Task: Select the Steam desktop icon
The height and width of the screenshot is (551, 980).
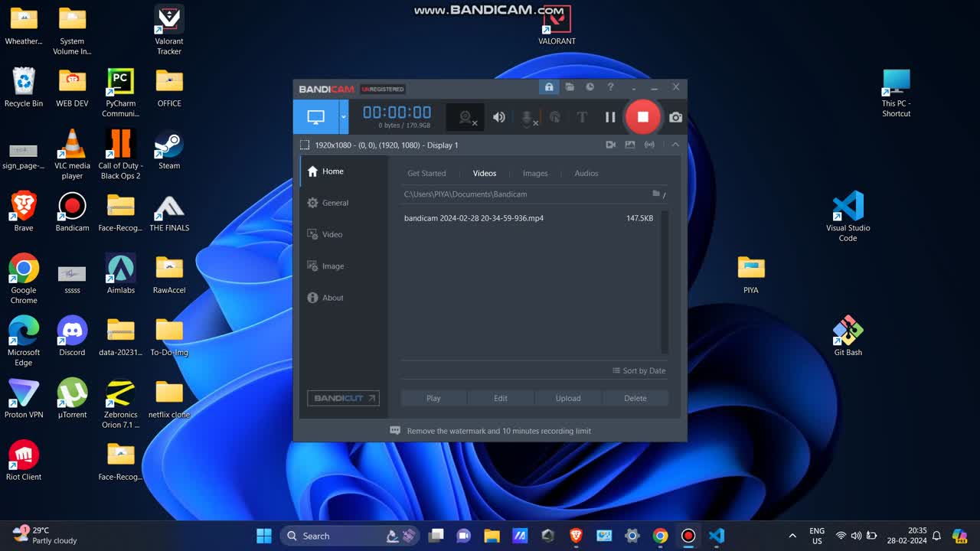Action: click(x=168, y=150)
